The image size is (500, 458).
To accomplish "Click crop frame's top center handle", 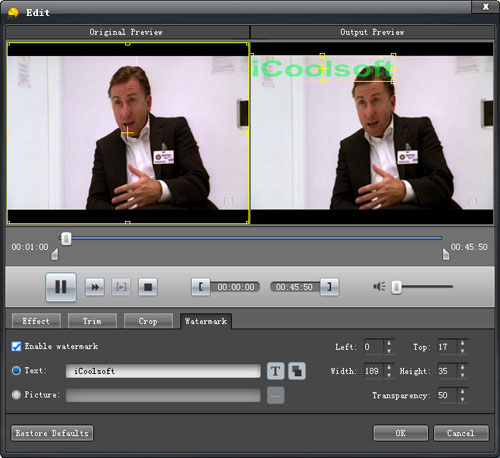I will pyautogui.click(x=127, y=44).
